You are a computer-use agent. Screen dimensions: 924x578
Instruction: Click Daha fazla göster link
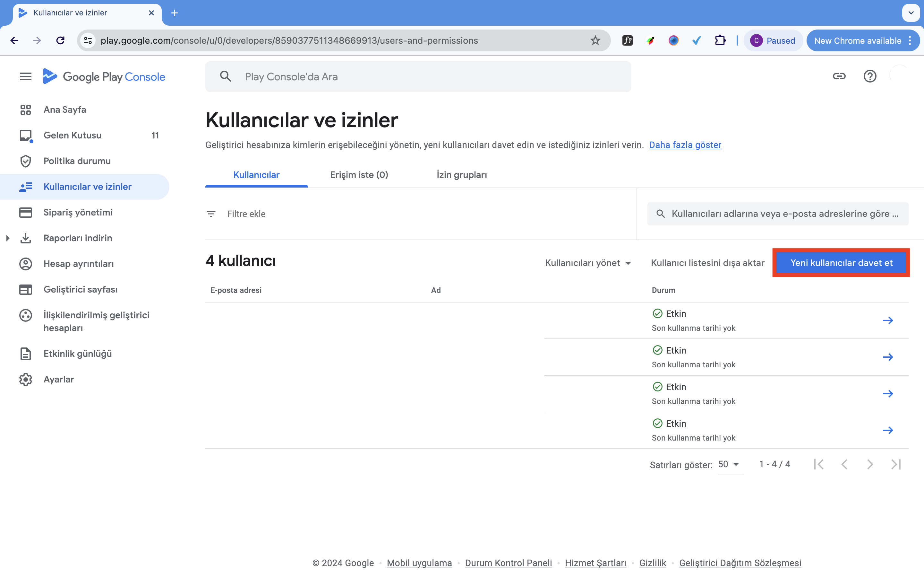685,145
